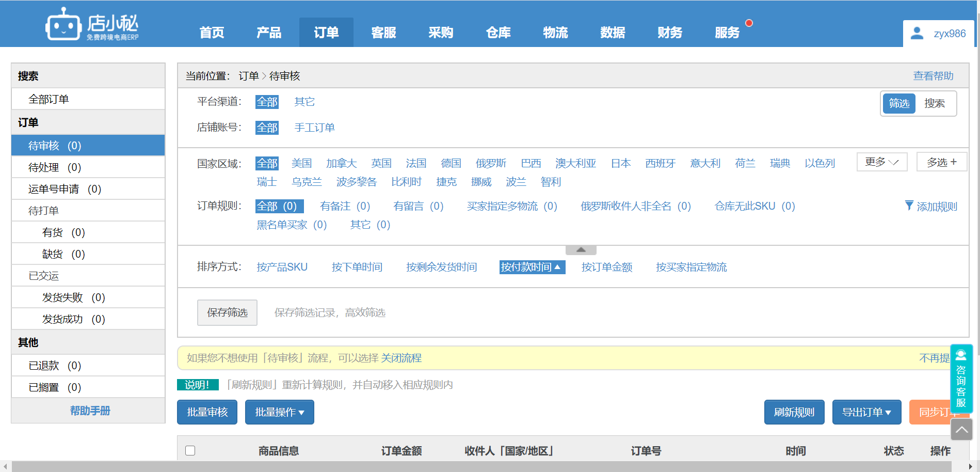The width and height of the screenshot is (980, 472).
Task: Select 有货 (0) under 待打单
Action: coord(88,232)
